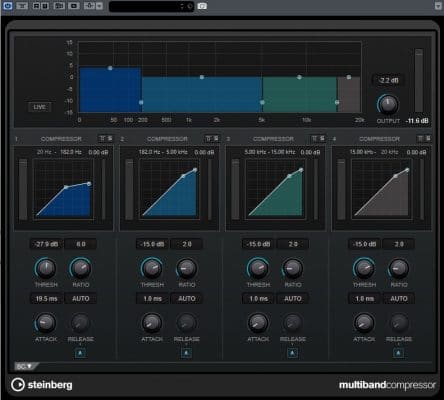Click the Bypass Effect button in header
444x400 pixels.
pos(22,6)
